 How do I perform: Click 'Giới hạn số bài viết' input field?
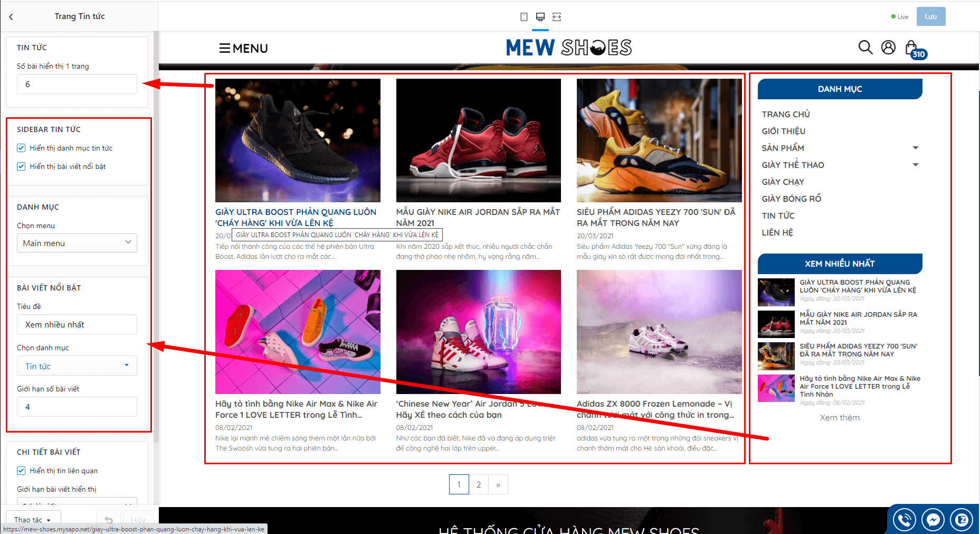pos(77,407)
